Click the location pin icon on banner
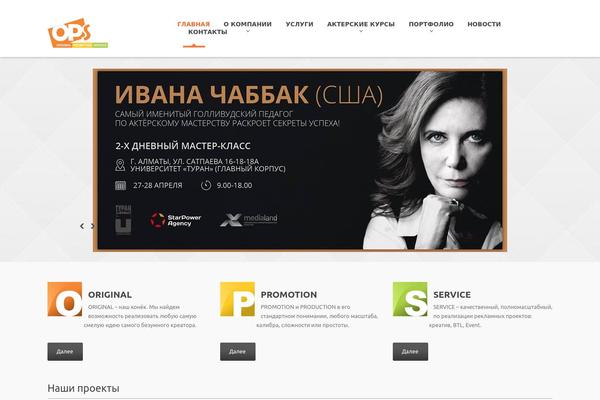This screenshot has height=400, width=600. point(120,165)
